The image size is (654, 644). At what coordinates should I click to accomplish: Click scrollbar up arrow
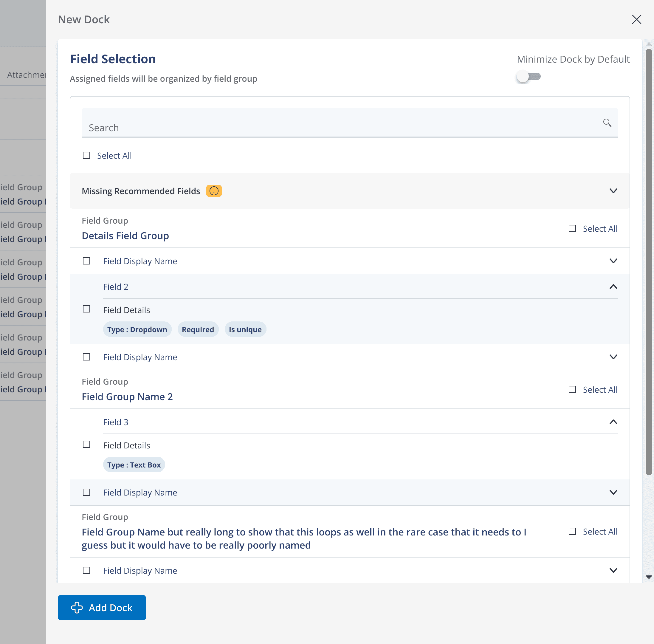(x=649, y=44)
